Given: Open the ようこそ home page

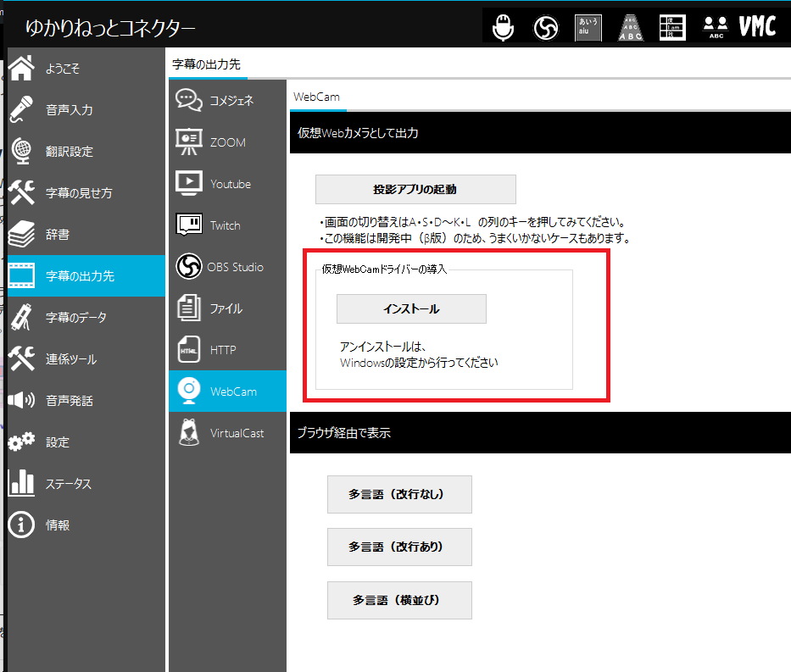Looking at the screenshot, I should 86,69.
